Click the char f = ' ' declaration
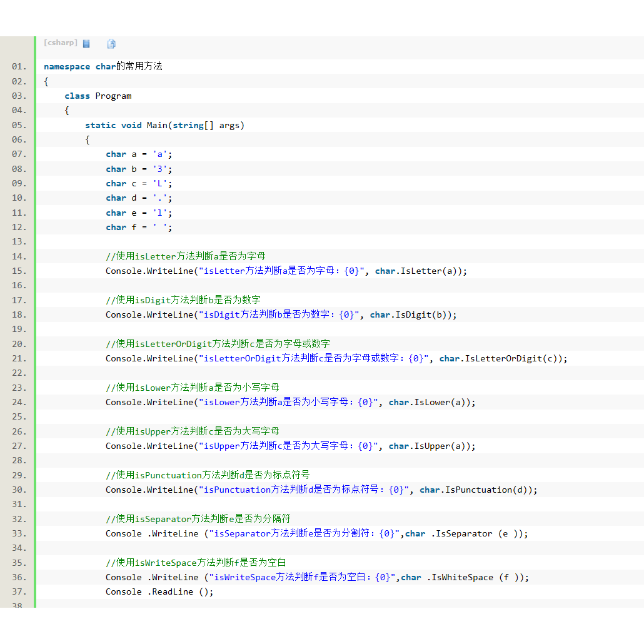Image resolution: width=644 pixels, height=644 pixels. coord(138,227)
